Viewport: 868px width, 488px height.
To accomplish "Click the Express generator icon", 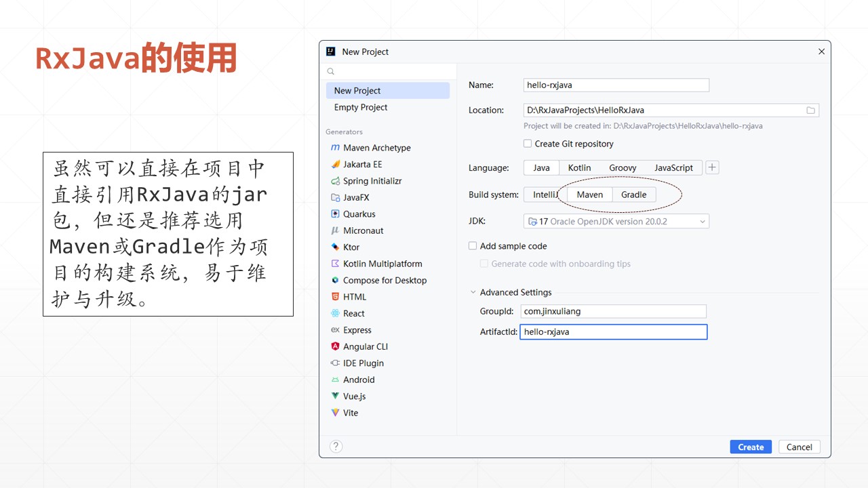I will 335,330.
